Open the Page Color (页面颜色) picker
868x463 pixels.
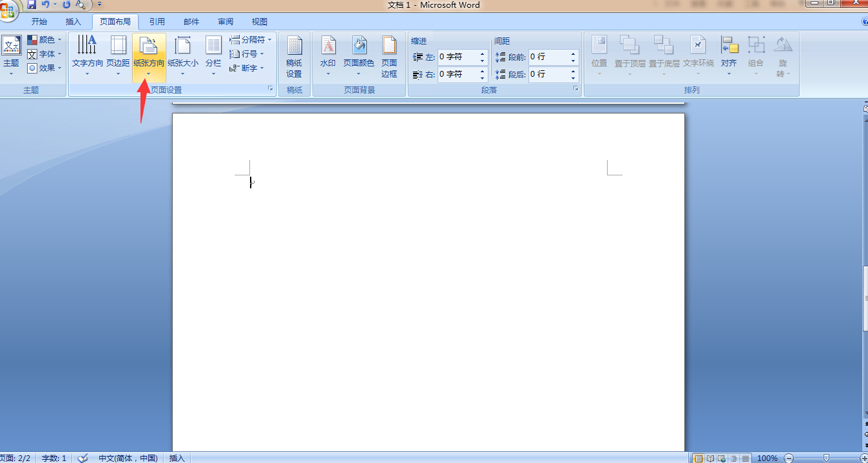(x=359, y=56)
